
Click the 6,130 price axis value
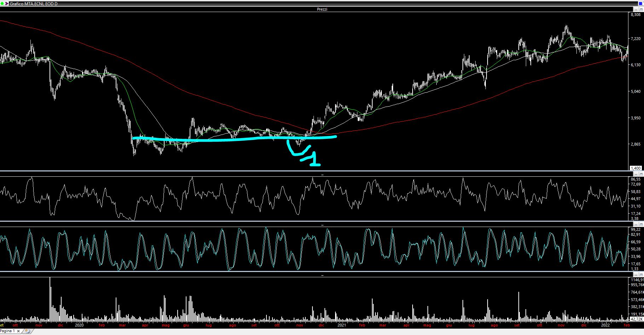pyautogui.click(x=636, y=65)
